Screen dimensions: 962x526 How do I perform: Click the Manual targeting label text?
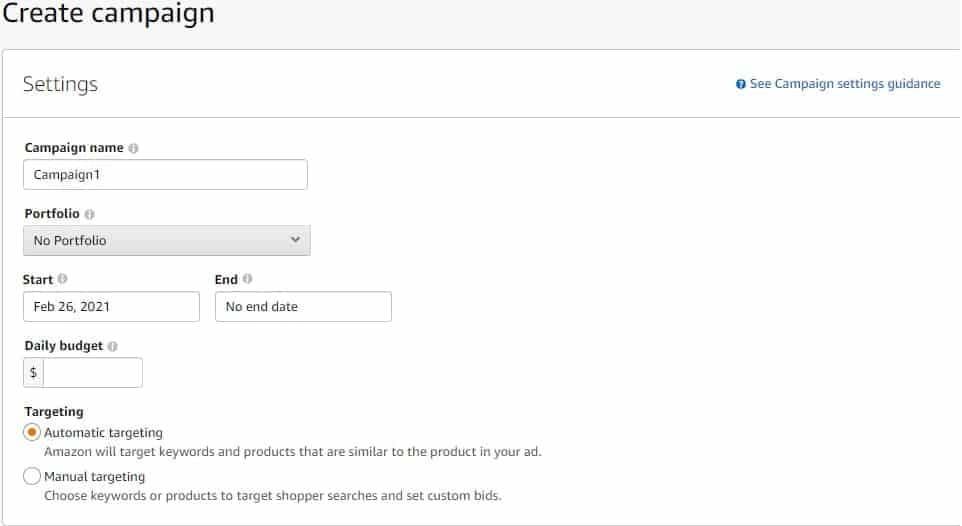pos(94,477)
